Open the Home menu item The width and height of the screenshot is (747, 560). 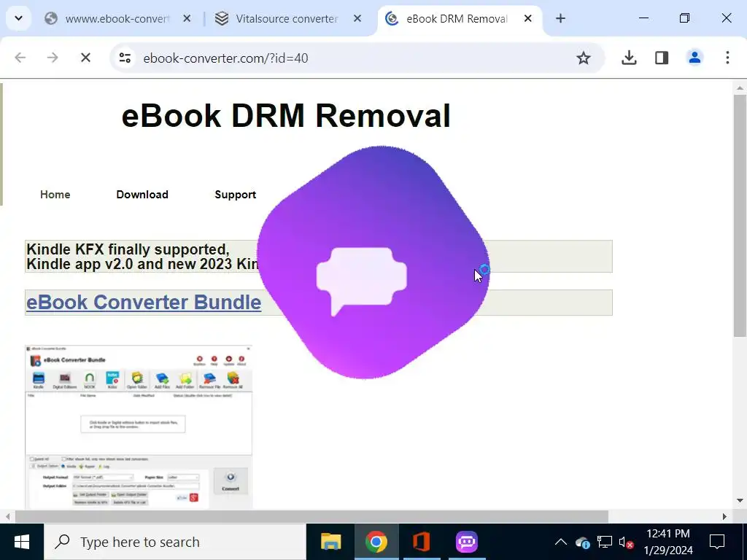click(55, 194)
